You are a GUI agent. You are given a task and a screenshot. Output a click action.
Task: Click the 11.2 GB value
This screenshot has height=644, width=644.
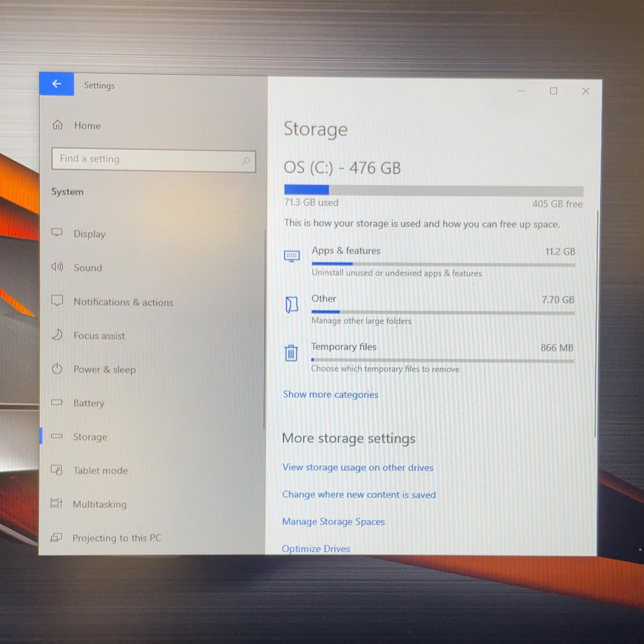click(560, 252)
